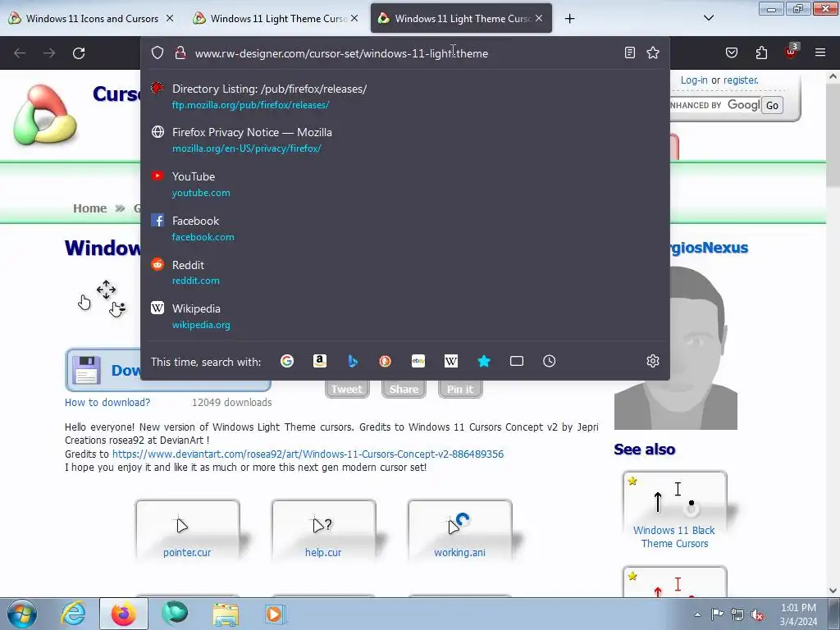840x630 pixels.
Task: Search with Amazon this time
Action: [x=320, y=361]
